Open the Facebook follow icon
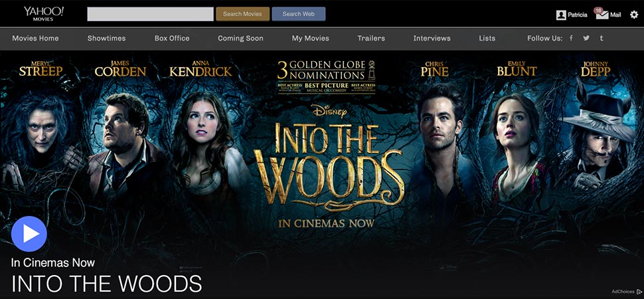Image resolution: width=644 pixels, height=299 pixels. (571, 39)
